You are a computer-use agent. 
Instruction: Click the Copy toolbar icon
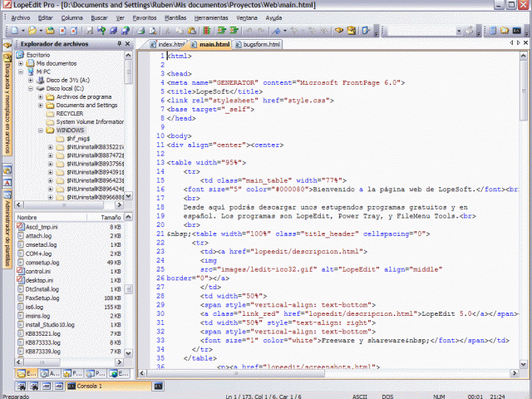(x=180, y=31)
